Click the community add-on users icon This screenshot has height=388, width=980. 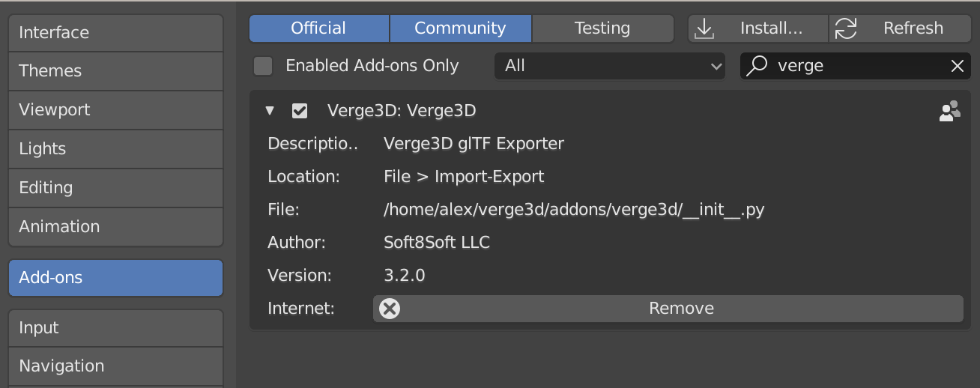(x=949, y=112)
